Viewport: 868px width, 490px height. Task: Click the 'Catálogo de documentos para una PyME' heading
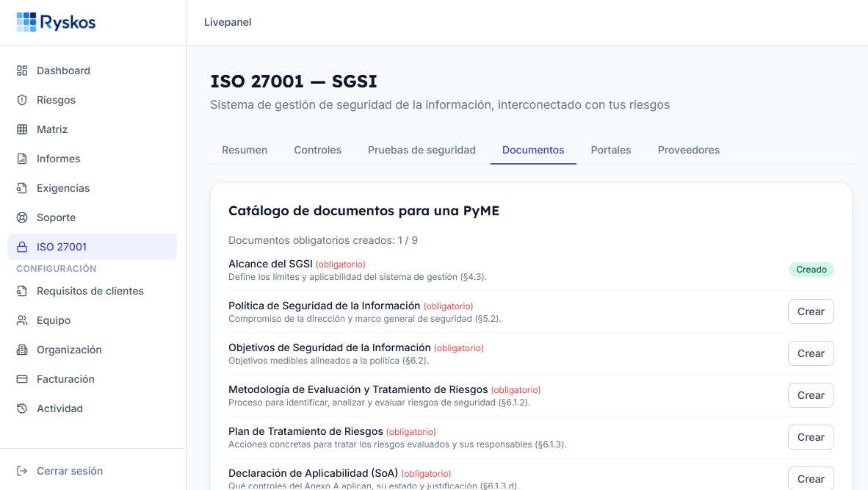point(364,211)
